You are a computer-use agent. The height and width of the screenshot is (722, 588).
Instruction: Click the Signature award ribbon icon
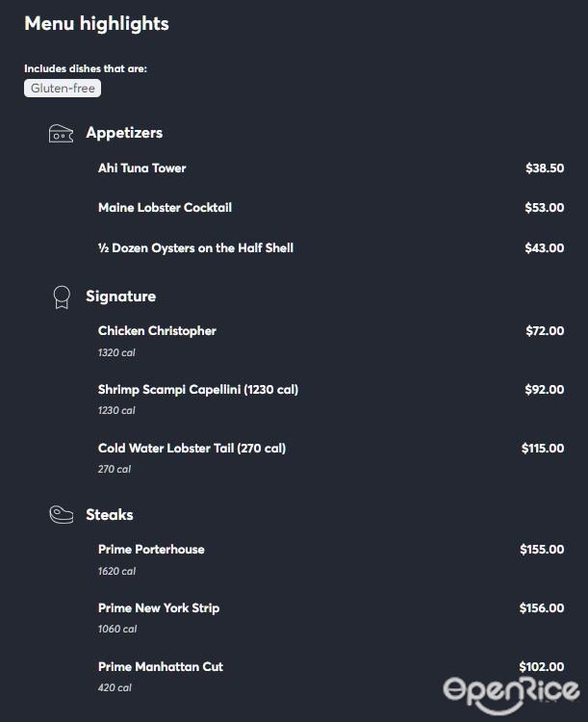61,297
